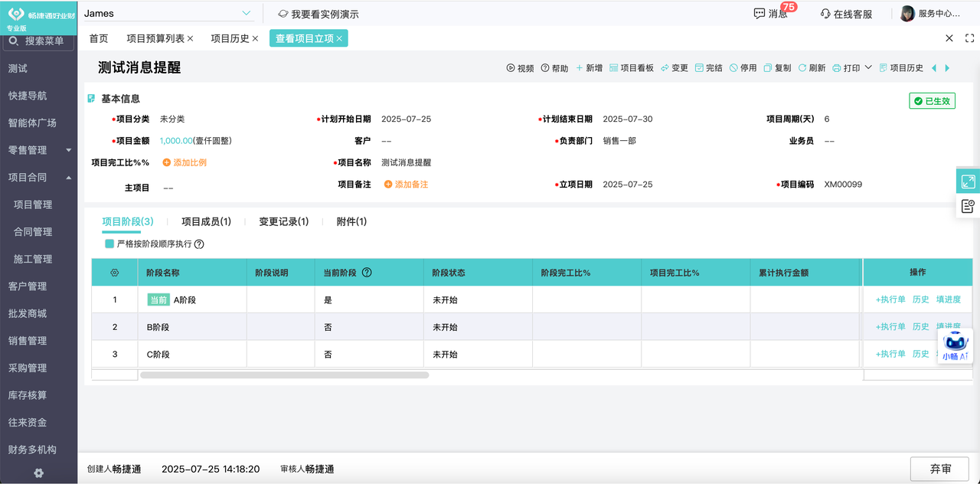Screen dimensions: 980x484
Task: Click 完结 to finish the project
Action: pos(709,68)
